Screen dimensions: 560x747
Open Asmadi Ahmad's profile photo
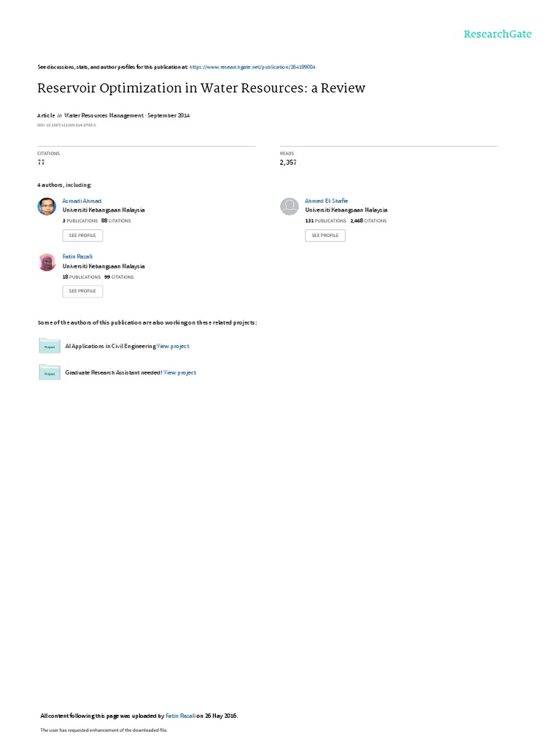[x=47, y=206]
